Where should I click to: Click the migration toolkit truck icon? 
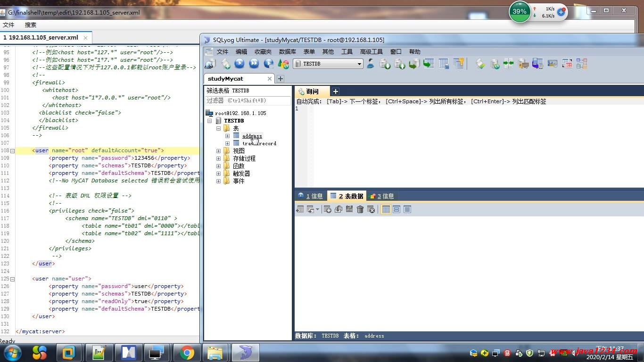(x=523, y=64)
